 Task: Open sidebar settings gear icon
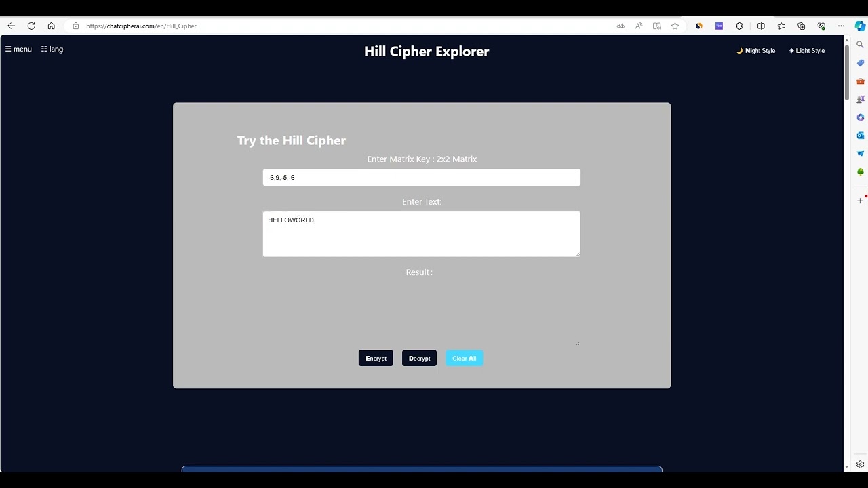860,464
